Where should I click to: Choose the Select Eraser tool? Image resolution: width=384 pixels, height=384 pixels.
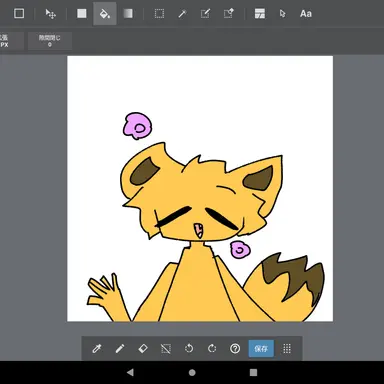(x=229, y=14)
